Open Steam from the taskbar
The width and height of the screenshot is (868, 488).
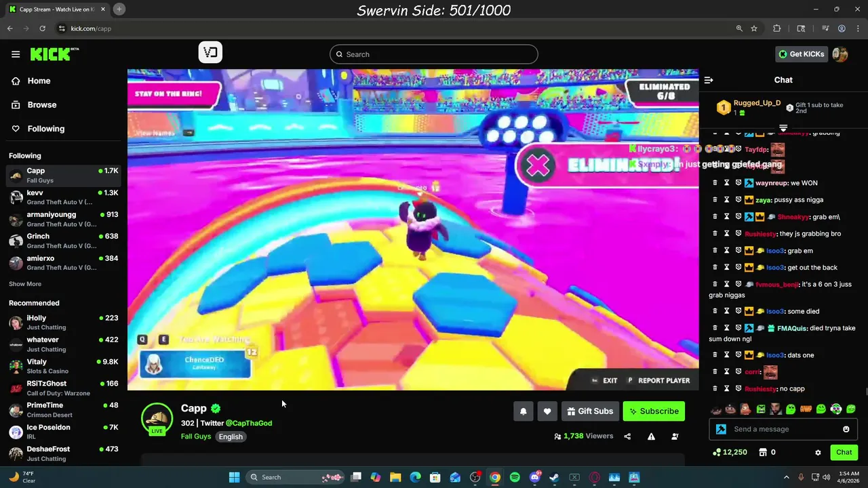(x=555, y=477)
